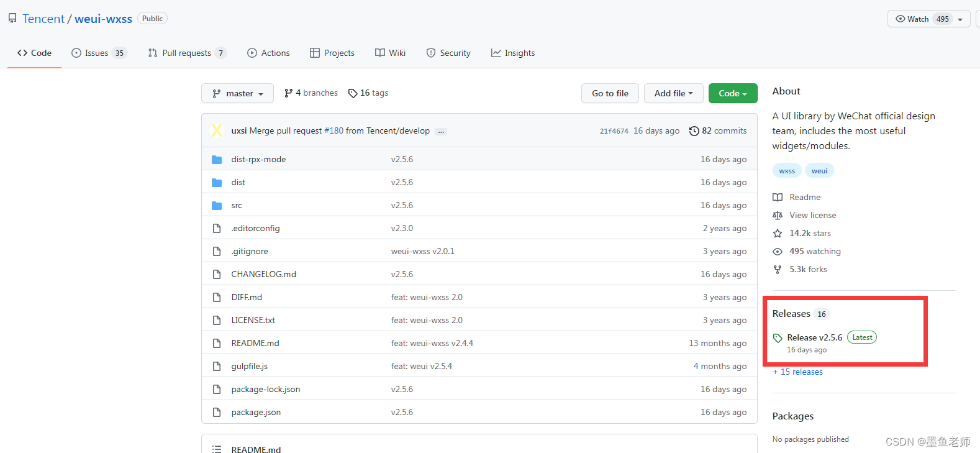Open the Tencent owner link
The width and height of the screenshot is (980, 453).
(x=43, y=19)
